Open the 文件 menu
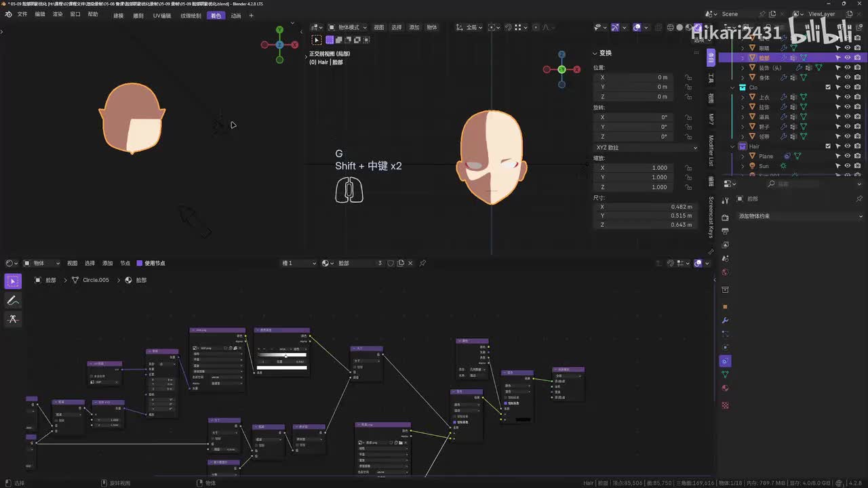Screen dimensions: 868x488 pyautogui.click(x=22, y=14)
